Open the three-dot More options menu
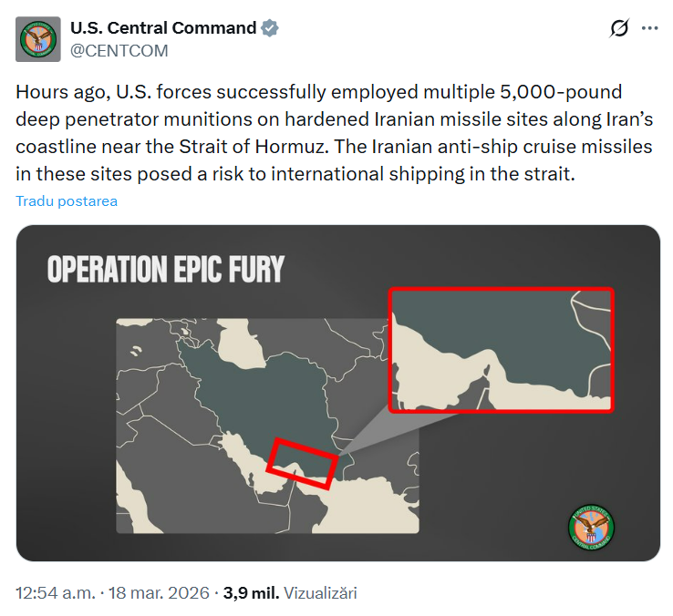This screenshot has height=616, width=673. pyautogui.click(x=649, y=29)
